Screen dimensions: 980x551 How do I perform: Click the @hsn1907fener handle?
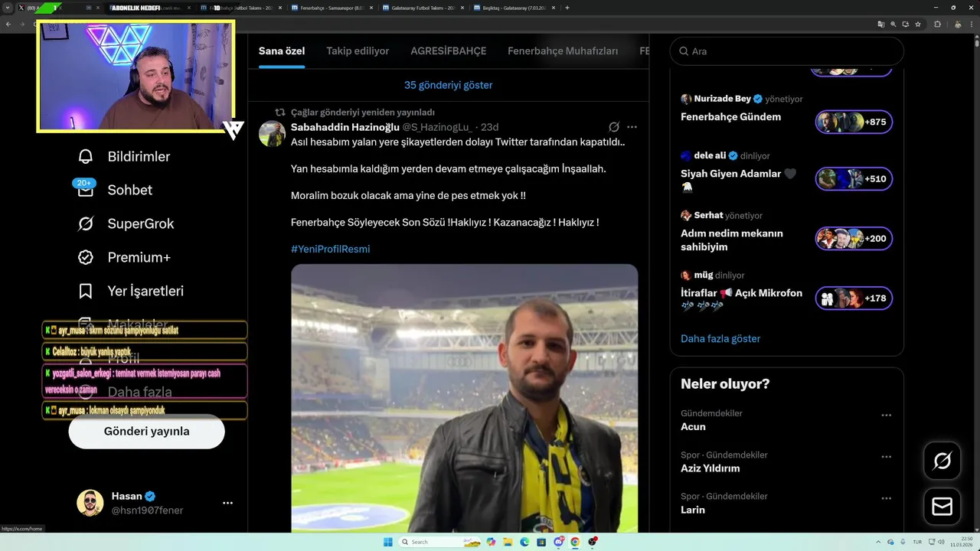147,510
